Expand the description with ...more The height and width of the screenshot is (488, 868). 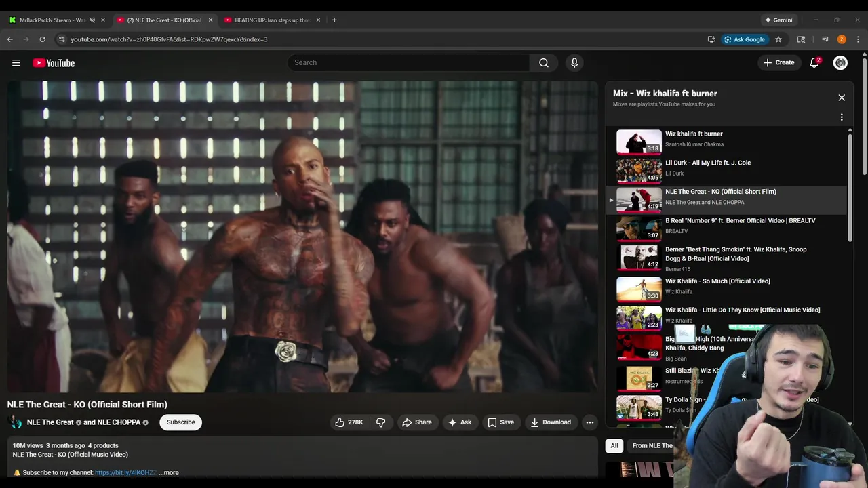pyautogui.click(x=169, y=473)
